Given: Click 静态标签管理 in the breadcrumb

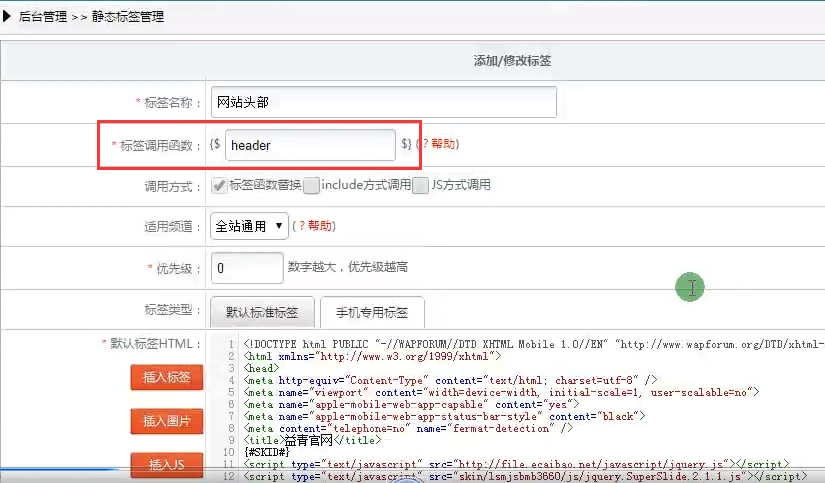Looking at the screenshot, I should click(x=128, y=17).
